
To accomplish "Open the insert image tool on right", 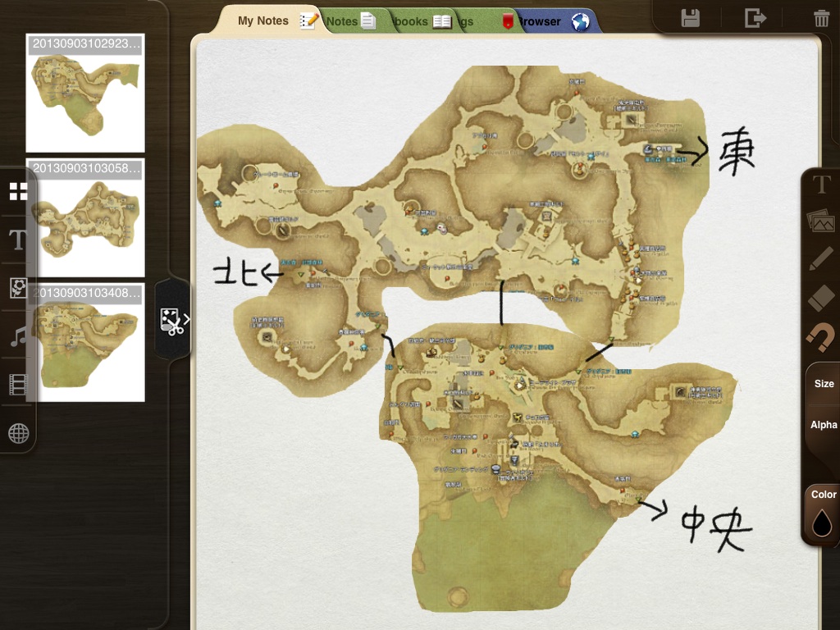I will click(x=821, y=220).
